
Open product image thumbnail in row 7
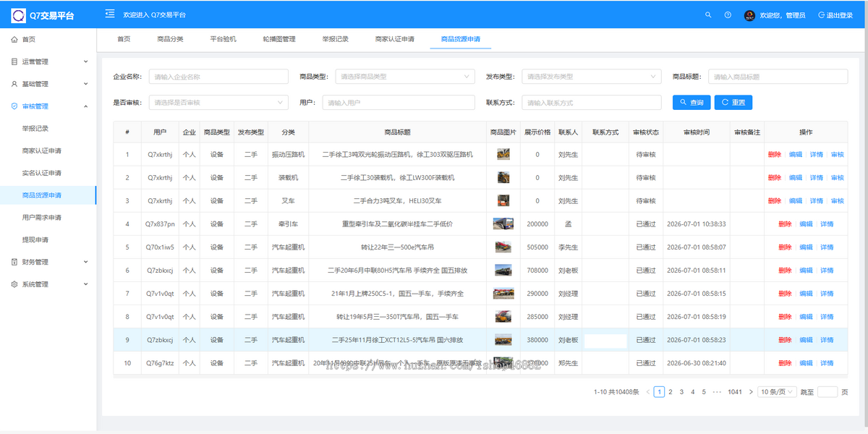pyautogui.click(x=503, y=293)
